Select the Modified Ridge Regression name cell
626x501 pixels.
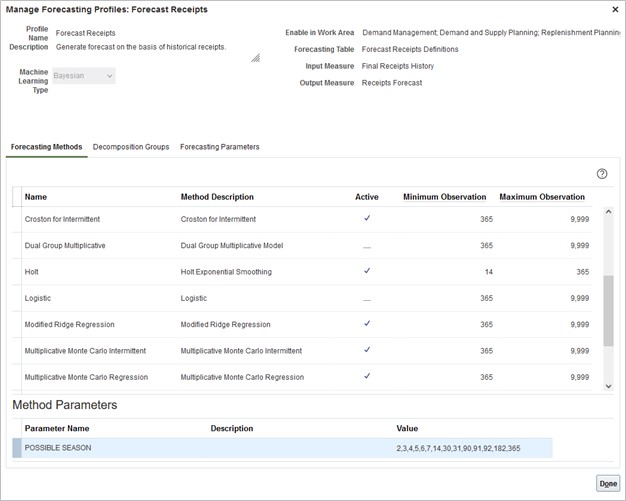[x=69, y=325]
